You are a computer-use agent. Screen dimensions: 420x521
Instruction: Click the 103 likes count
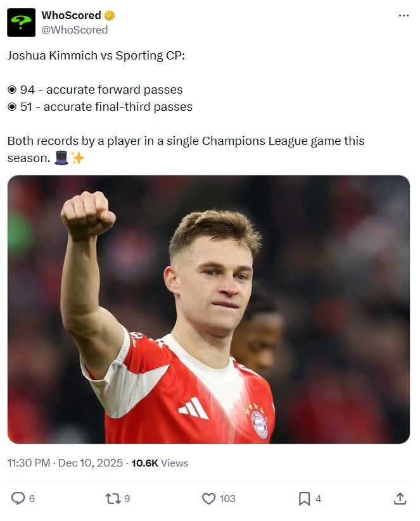pyautogui.click(x=227, y=499)
